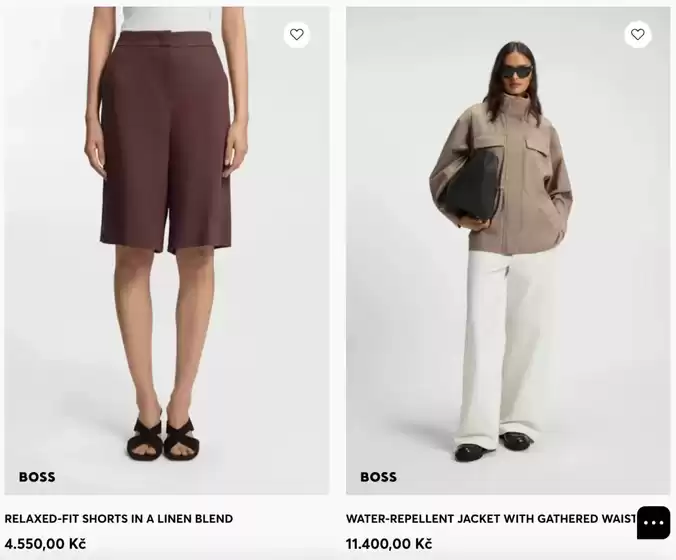Add the linen shorts to wishlist
Image resolution: width=676 pixels, height=560 pixels.
[x=297, y=34]
